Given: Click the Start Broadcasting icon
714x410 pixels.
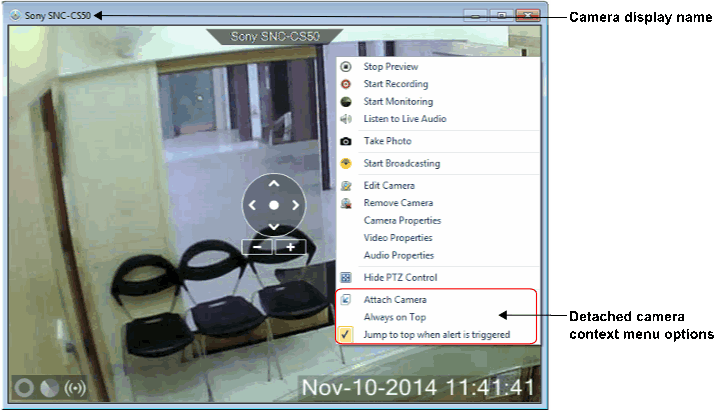Looking at the screenshot, I should (x=346, y=163).
